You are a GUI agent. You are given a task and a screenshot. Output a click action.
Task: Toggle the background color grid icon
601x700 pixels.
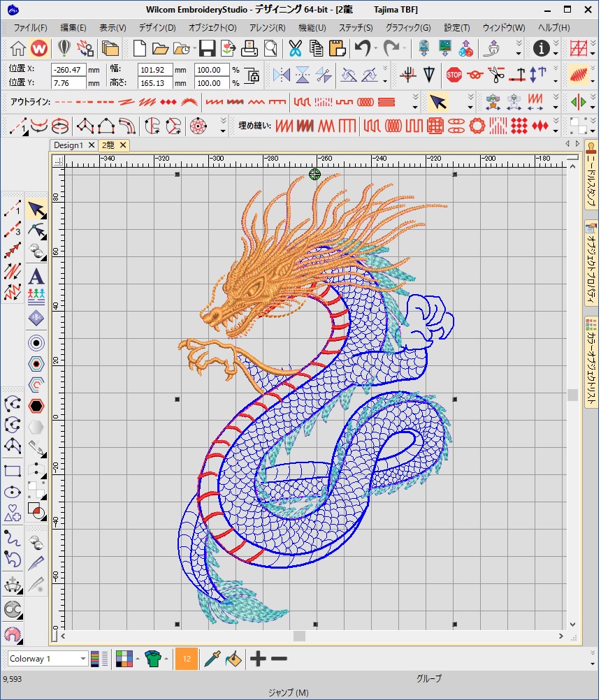tap(124, 659)
